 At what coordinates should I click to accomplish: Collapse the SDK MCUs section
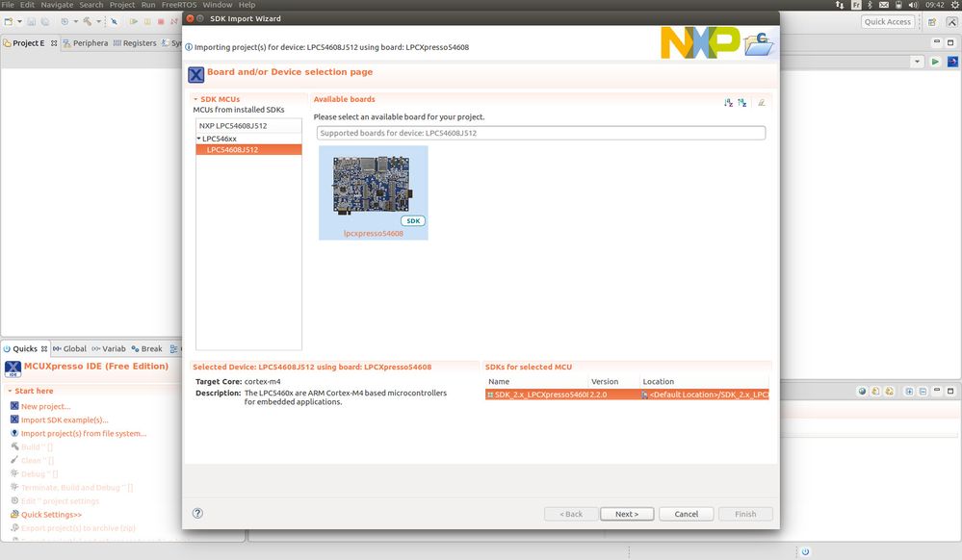point(195,99)
